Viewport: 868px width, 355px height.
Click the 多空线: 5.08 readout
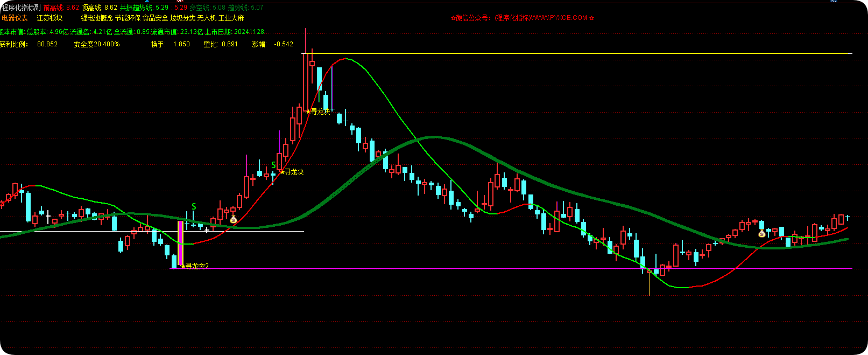pos(208,8)
